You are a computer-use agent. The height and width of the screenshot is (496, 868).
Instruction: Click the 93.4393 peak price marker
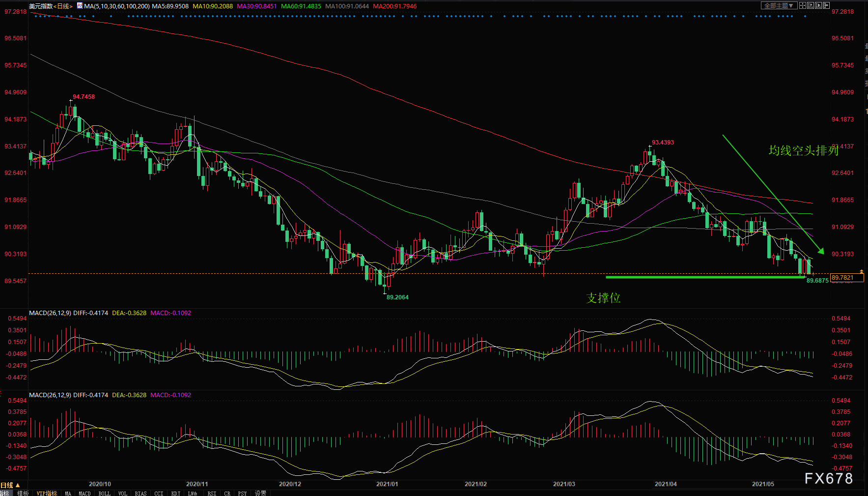pos(663,142)
